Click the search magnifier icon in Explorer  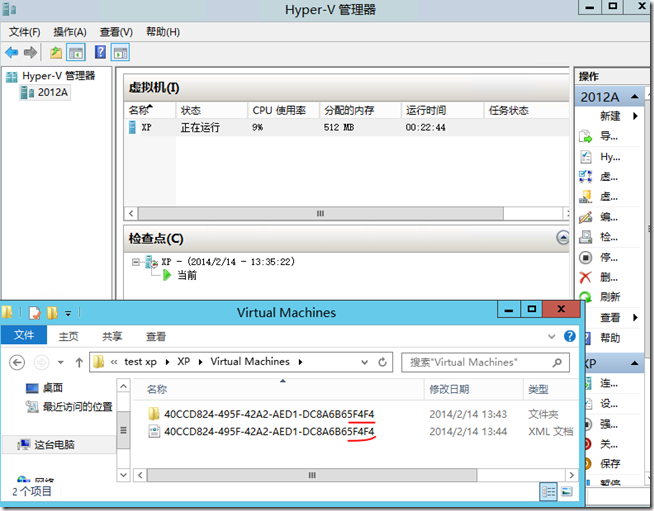pyautogui.click(x=557, y=362)
